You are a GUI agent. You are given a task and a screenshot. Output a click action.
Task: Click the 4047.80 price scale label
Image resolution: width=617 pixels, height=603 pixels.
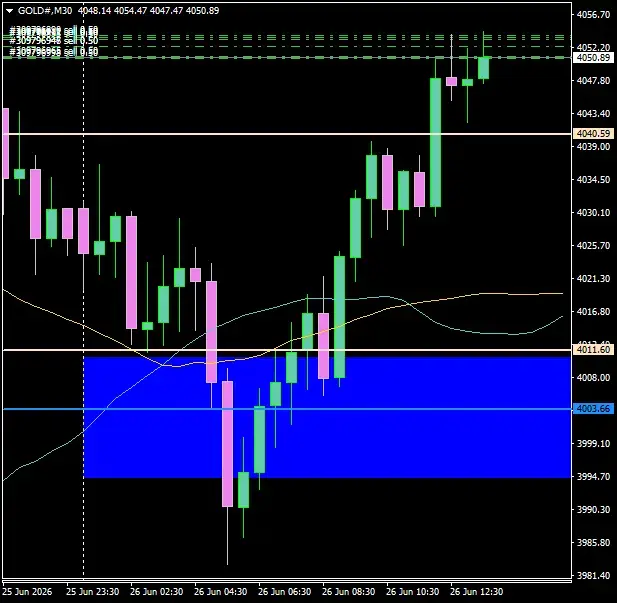tap(593, 80)
